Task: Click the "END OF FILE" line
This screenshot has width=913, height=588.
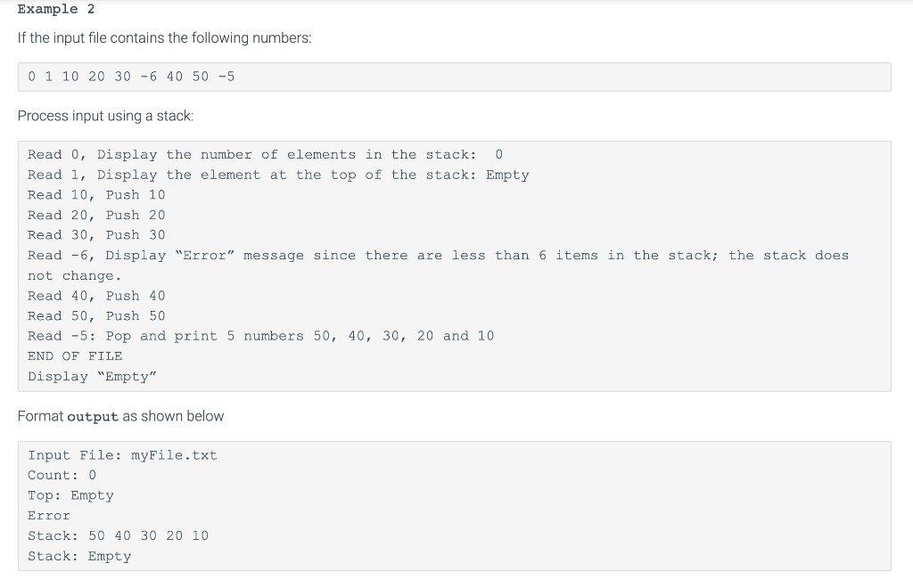Action: coord(75,356)
